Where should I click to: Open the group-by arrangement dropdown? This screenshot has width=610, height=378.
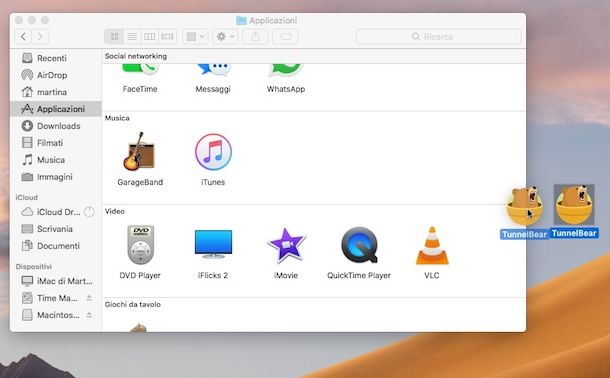pyautogui.click(x=195, y=37)
